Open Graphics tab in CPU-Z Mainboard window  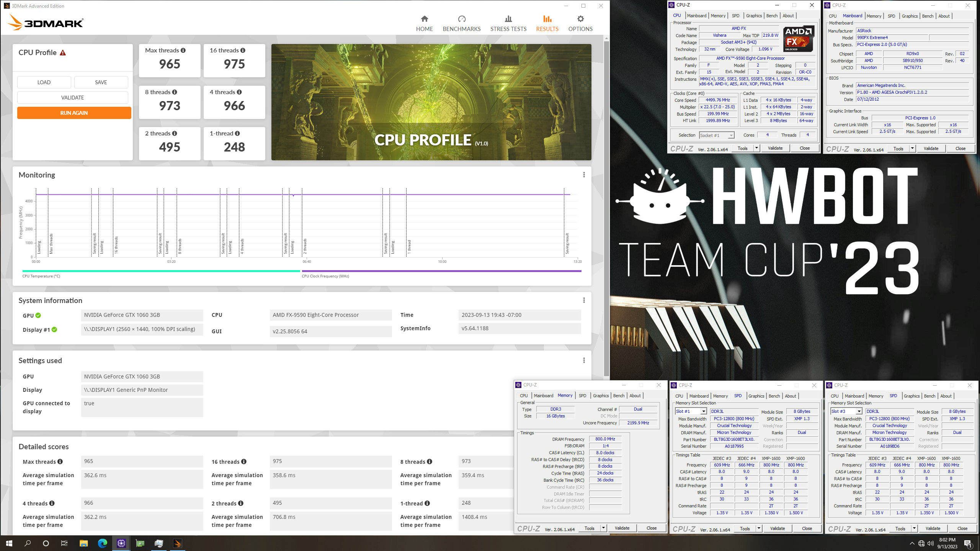(x=910, y=16)
